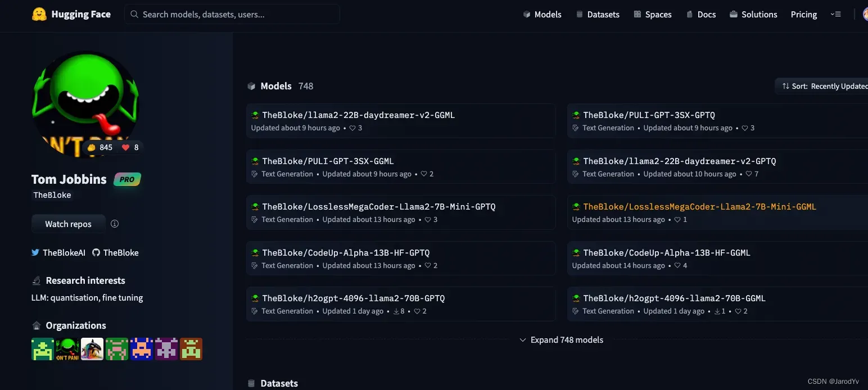Open TheBloke/llama2-22B-daydreamer-v2-GPTQ model
868x390 pixels.
717,166
